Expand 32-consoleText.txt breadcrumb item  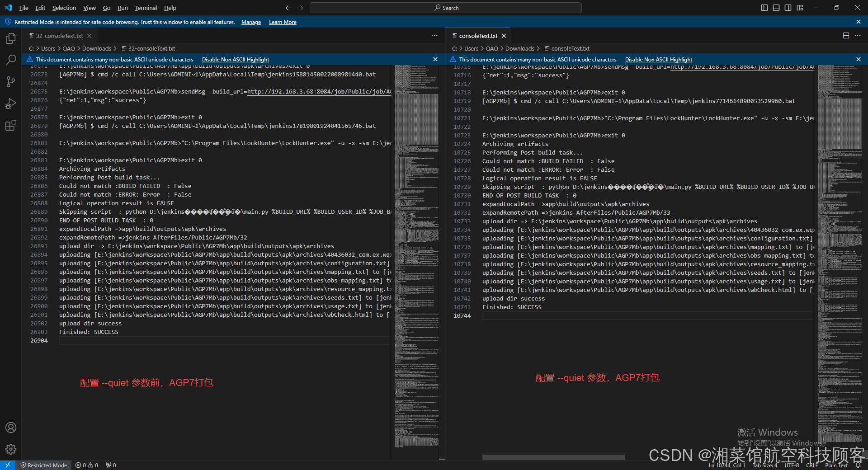click(x=148, y=48)
